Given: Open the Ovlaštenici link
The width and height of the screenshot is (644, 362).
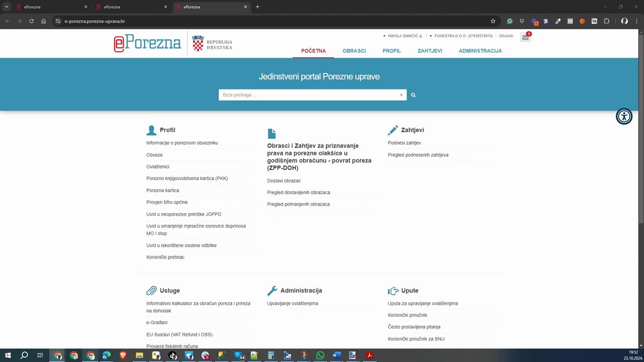Looking at the screenshot, I should pos(158,167).
